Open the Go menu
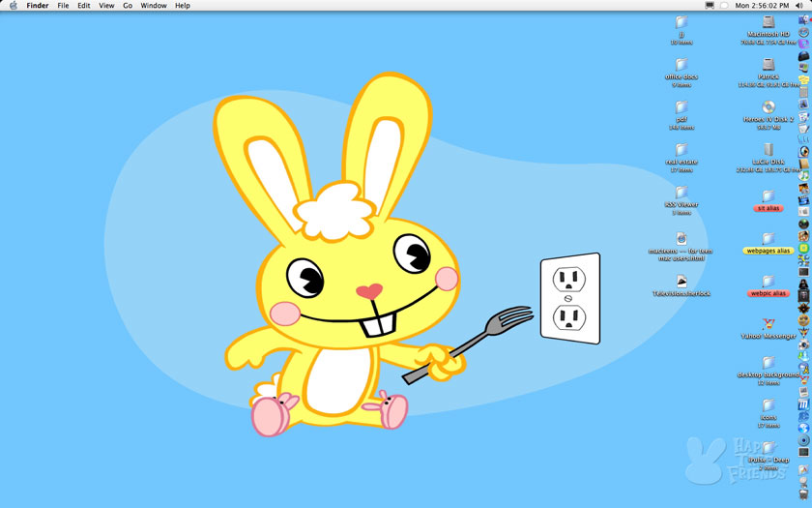The height and width of the screenshot is (508, 812). 128,5
